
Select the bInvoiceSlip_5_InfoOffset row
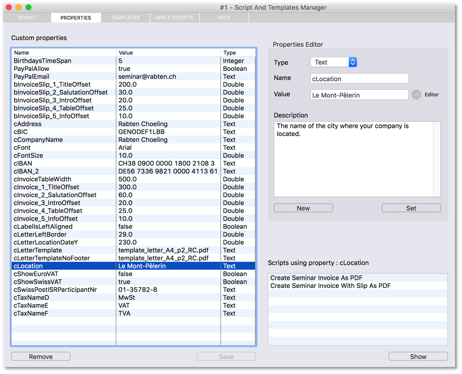[x=133, y=116]
